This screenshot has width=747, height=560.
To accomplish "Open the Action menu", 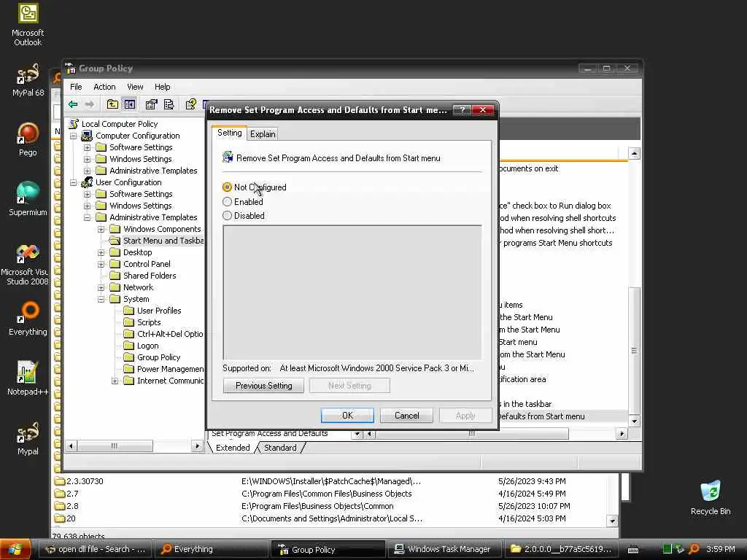I will tap(104, 87).
